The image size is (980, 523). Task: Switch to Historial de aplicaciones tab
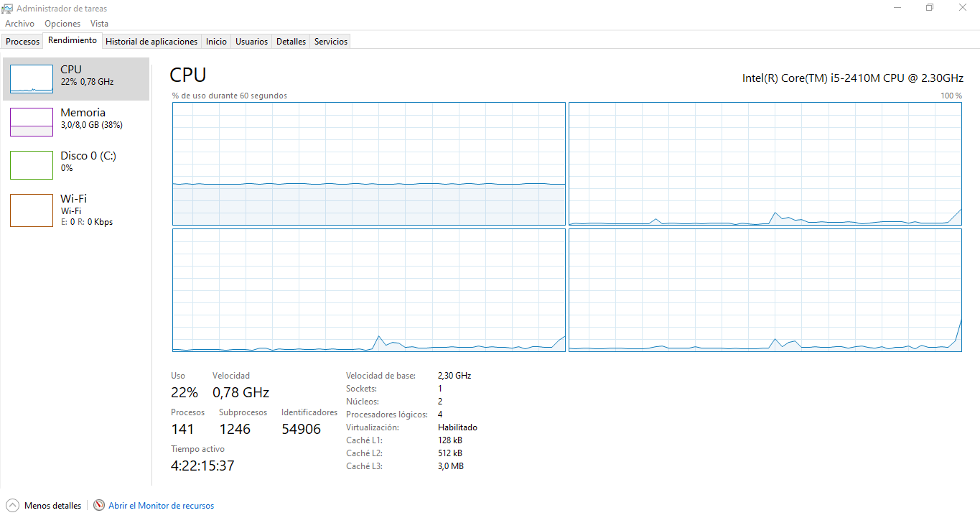point(151,42)
